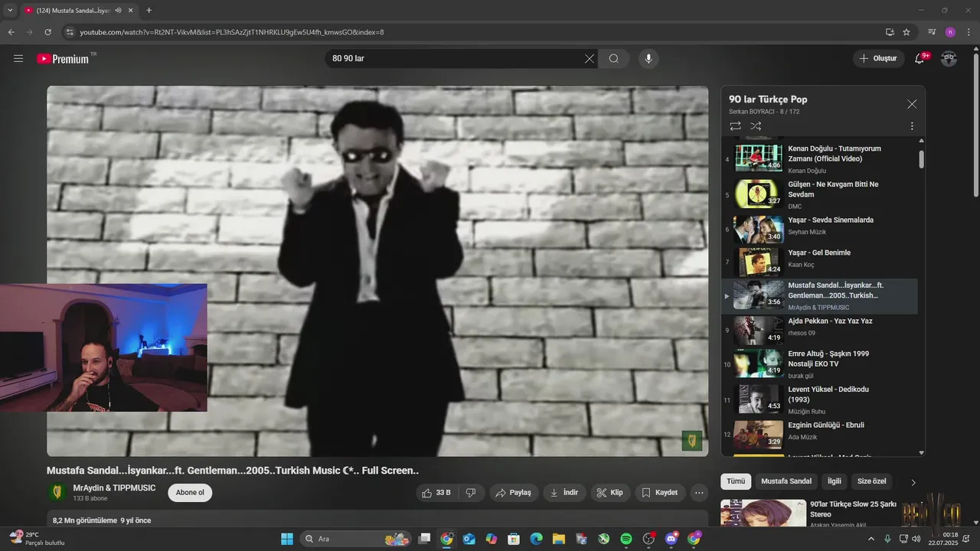980x551 pixels.
Task: Play Emre Altuğ - Şaşkın 1999
Action: click(x=819, y=364)
